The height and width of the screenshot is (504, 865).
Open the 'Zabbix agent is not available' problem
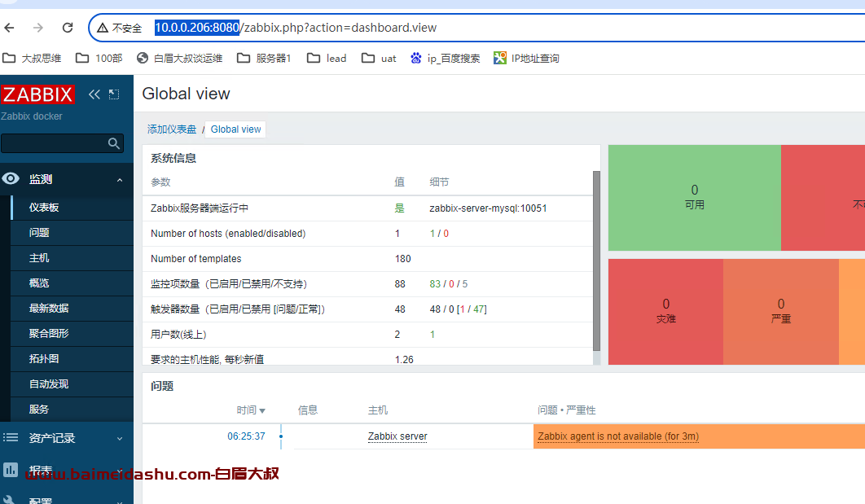point(618,436)
